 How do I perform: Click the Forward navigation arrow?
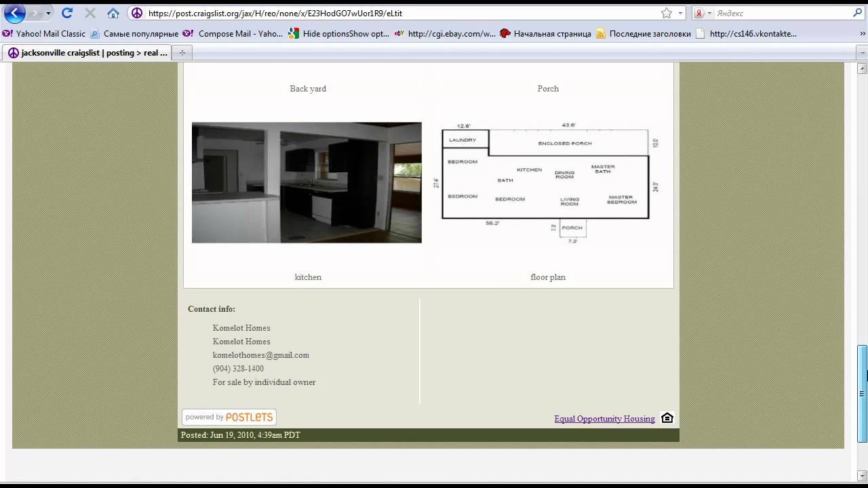pyautogui.click(x=35, y=13)
